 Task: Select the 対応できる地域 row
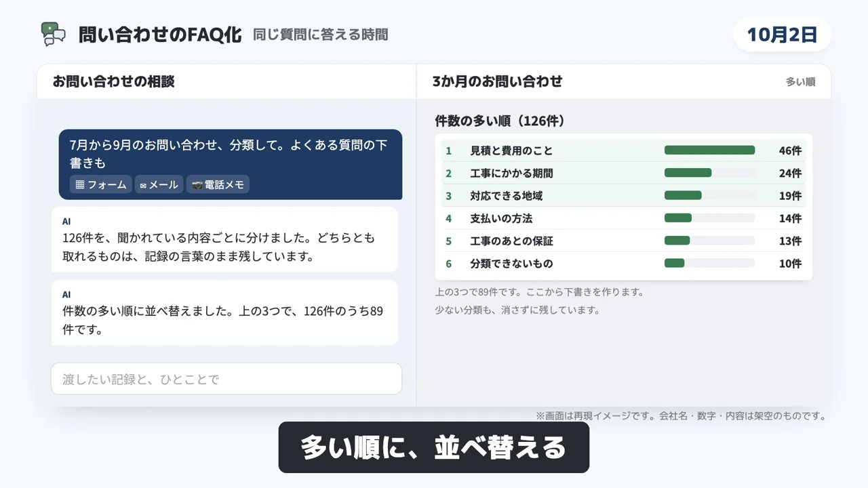[624, 196]
